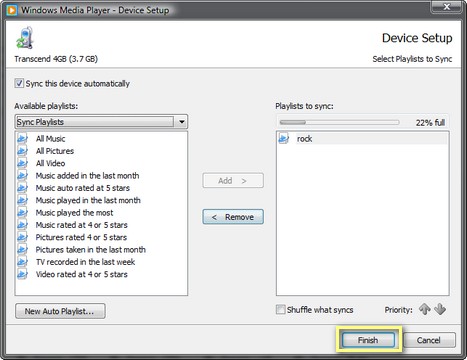Click the Add > button

tap(233, 180)
